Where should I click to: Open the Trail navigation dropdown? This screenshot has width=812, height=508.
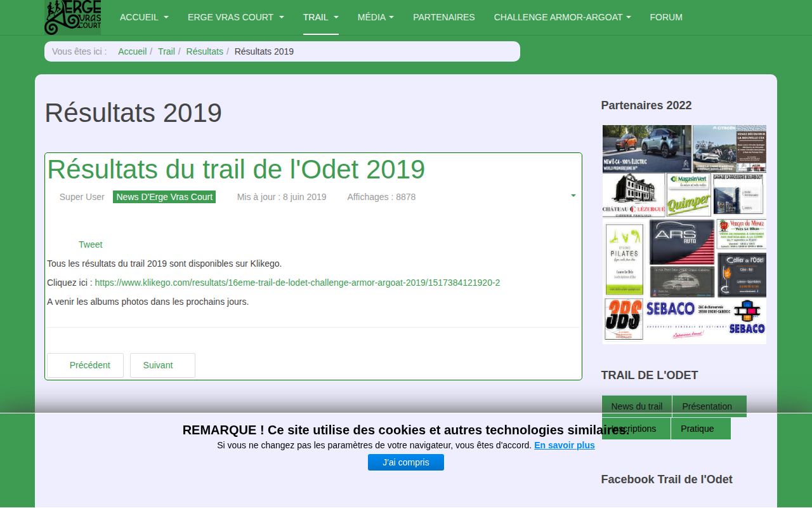pyautogui.click(x=321, y=17)
